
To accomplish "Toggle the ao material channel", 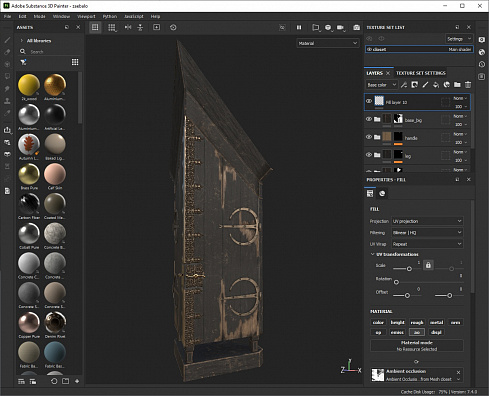I will pos(417,332).
